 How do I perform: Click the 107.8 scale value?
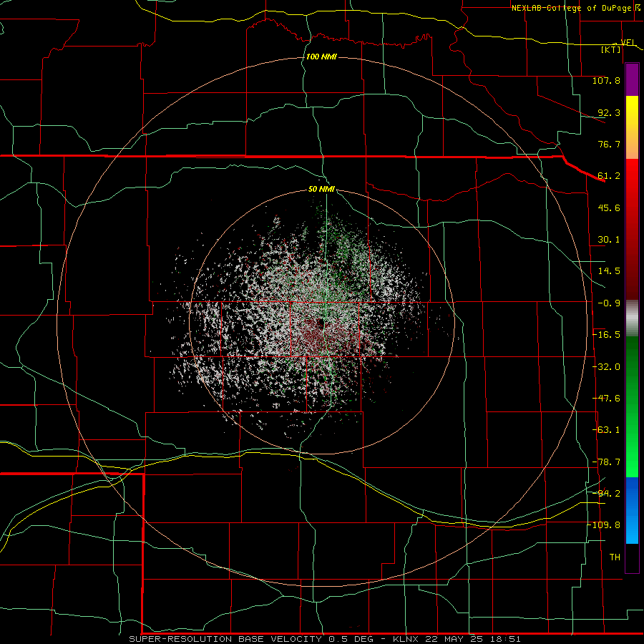(x=606, y=80)
